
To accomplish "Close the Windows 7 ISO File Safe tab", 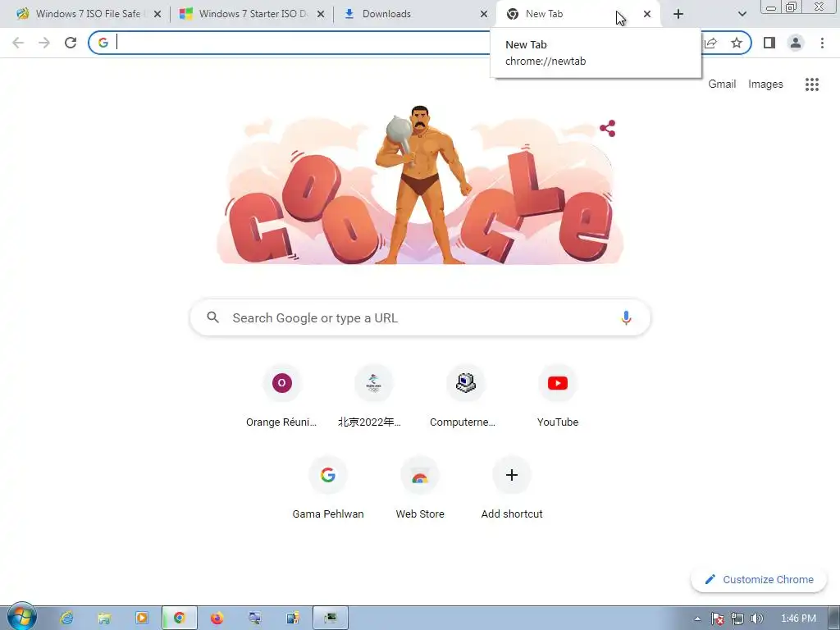I will [157, 14].
